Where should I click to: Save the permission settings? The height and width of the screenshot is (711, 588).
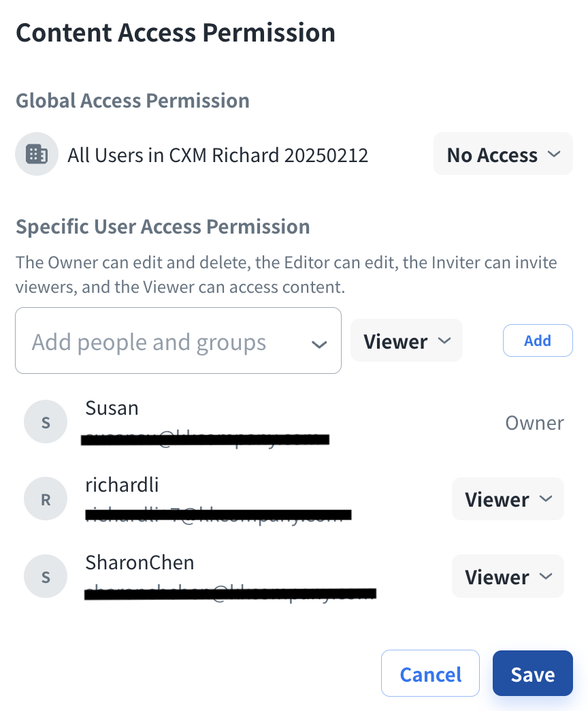click(532, 674)
